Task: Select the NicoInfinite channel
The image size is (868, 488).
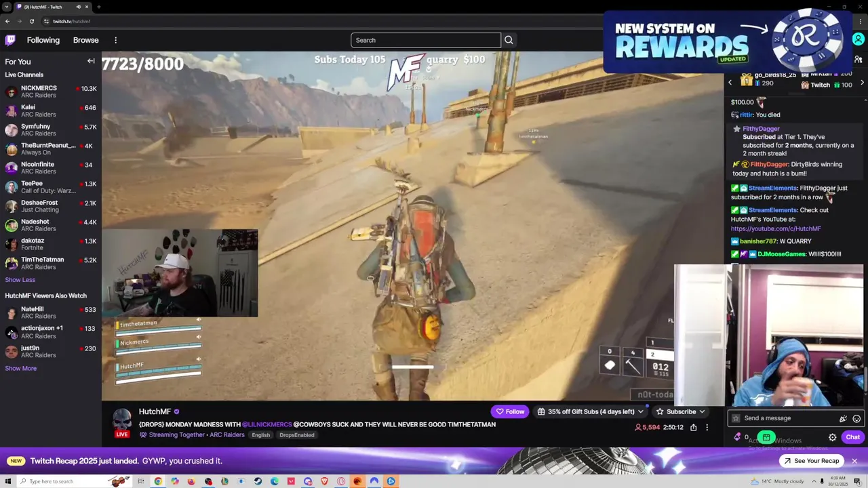Action: (x=51, y=168)
